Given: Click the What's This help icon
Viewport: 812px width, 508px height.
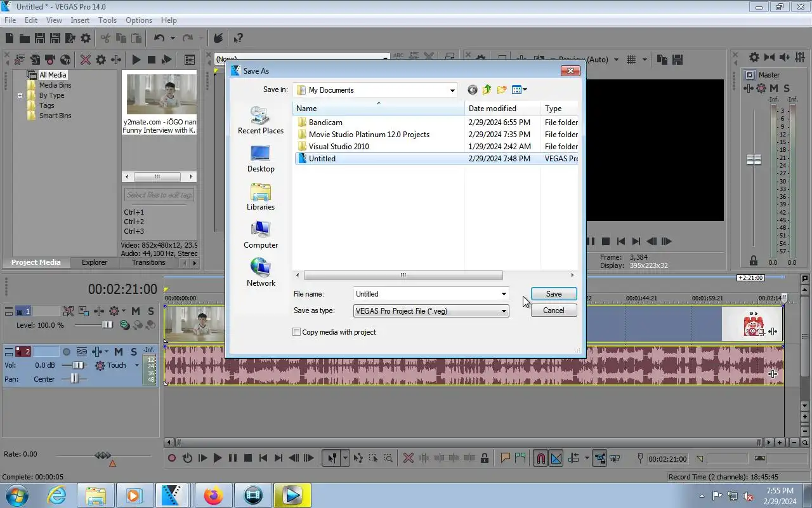Looking at the screenshot, I should [239, 38].
